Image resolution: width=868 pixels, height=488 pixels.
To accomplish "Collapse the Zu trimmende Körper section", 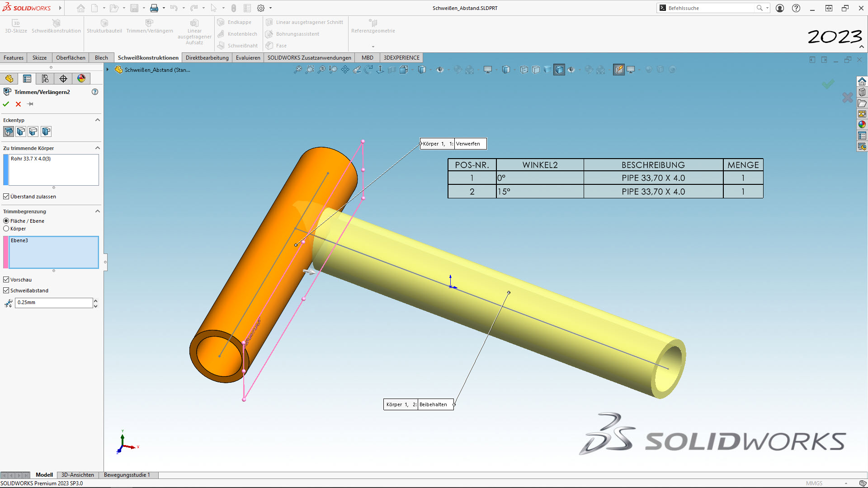I will coord(97,148).
